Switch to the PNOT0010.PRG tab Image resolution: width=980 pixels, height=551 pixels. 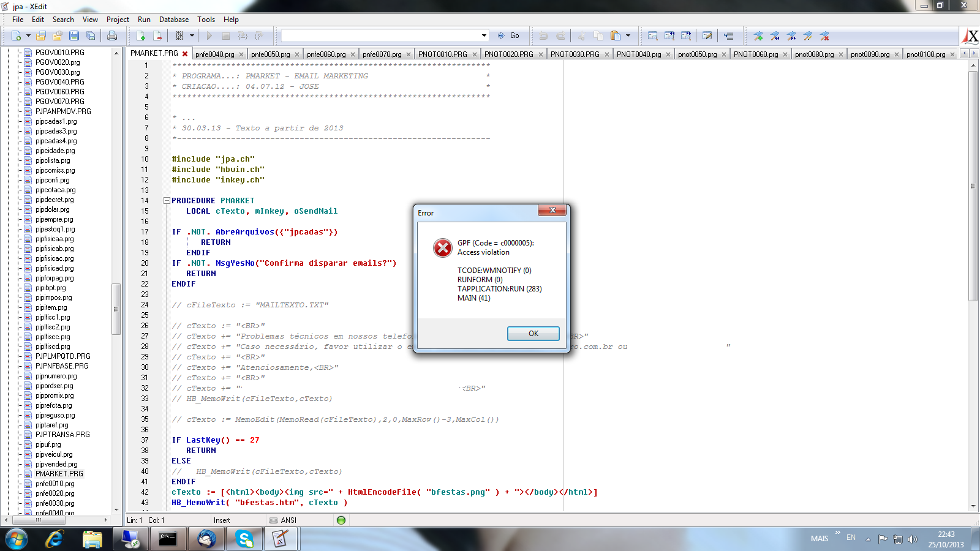coord(442,54)
